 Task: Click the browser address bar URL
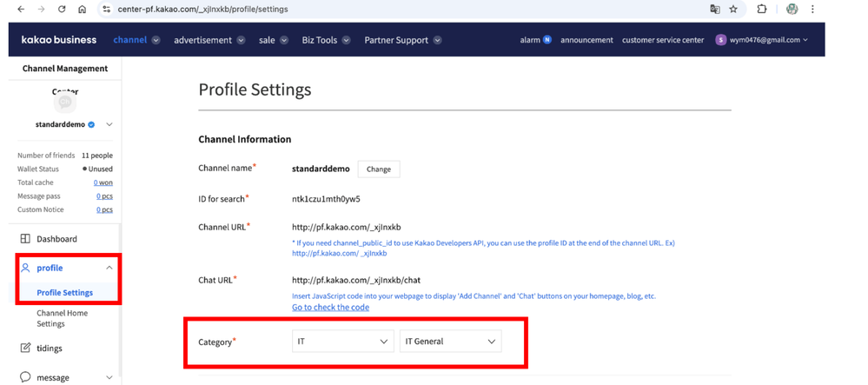click(202, 10)
